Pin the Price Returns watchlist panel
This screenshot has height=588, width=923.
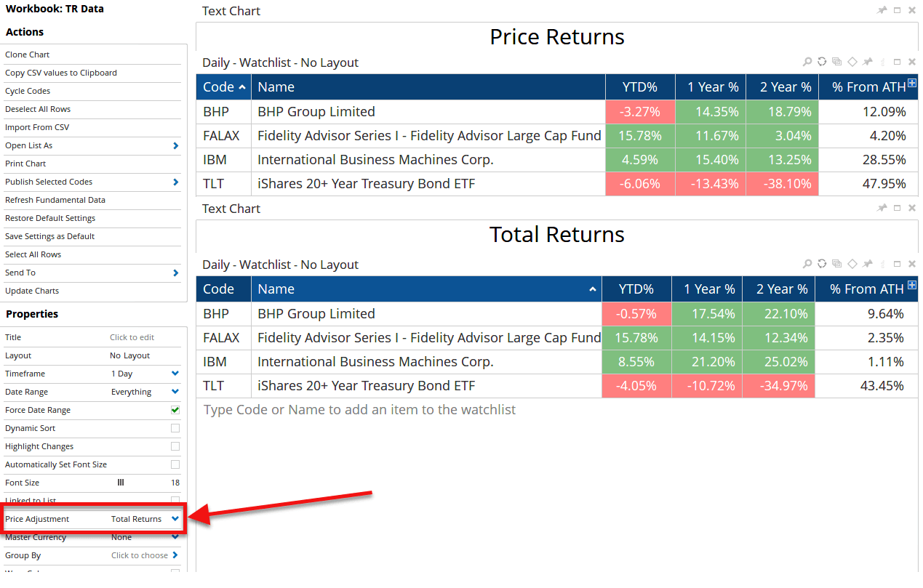click(867, 62)
